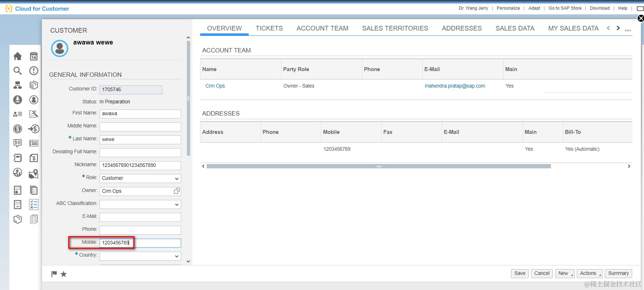Open the people list icon

point(18,114)
